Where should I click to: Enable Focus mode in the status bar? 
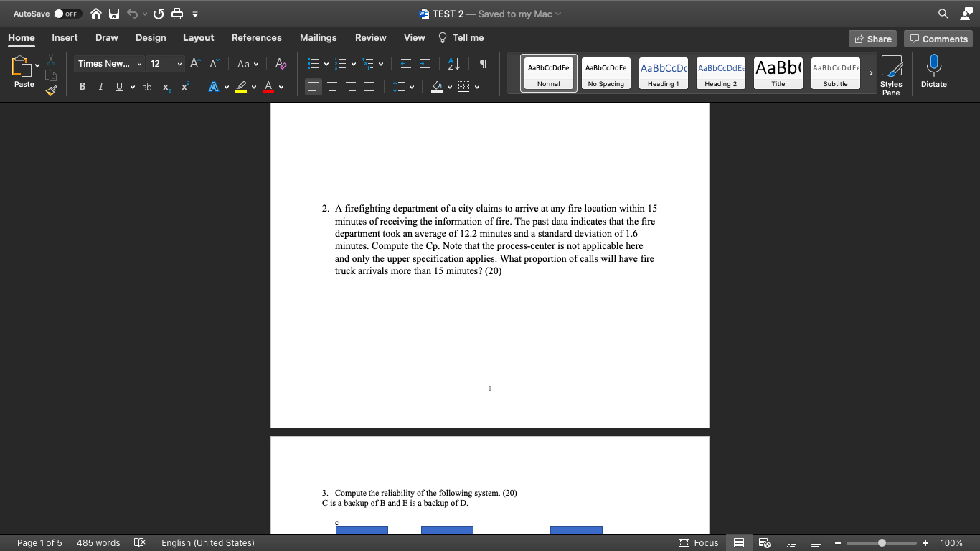(x=698, y=543)
